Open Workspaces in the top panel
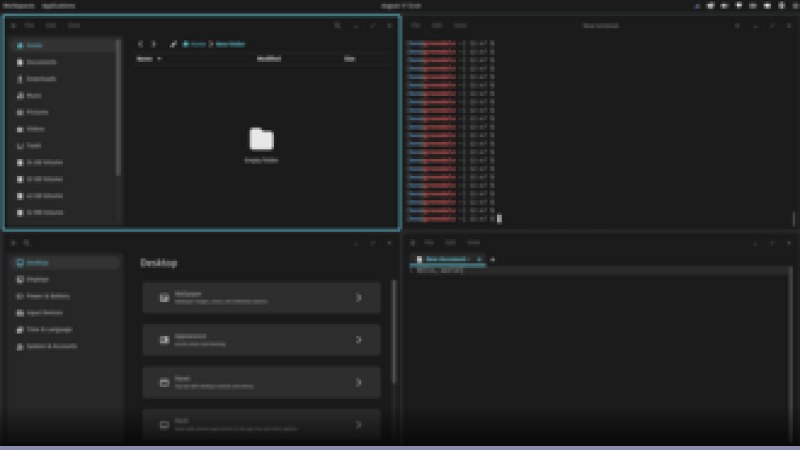Image resolution: width=800 pixels, height=450 pixels. [x=19, y=6]
